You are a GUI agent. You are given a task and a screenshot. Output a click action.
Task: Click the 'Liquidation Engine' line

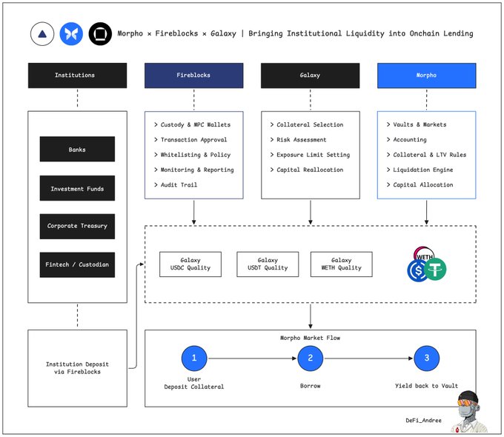click(x=420, y=170)
